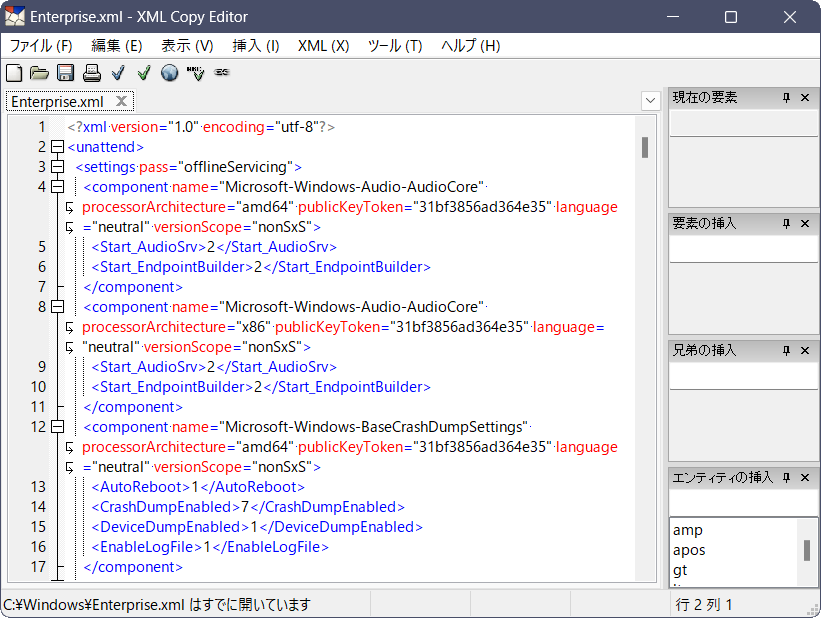Click the DeviceDumpEnabled element on line 15
This screenshot has height=618, width=821.
pyautogui.click(x=257, y=526)
